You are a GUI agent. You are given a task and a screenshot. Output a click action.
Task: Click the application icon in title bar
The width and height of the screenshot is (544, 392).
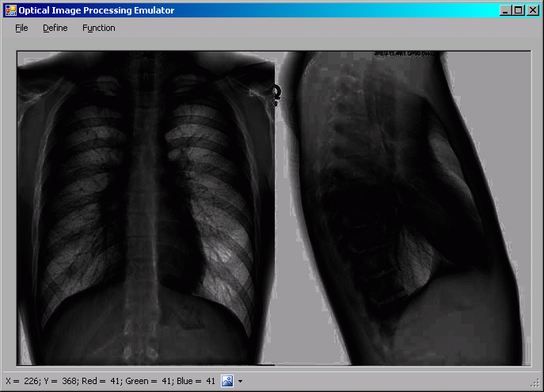point(10,10)
